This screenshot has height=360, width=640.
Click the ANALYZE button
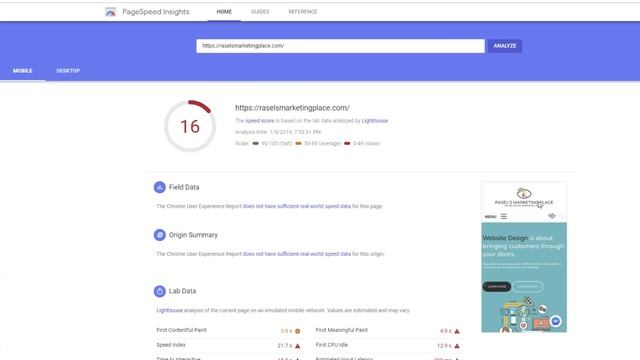pyautogui.click(x=505, y=46)
